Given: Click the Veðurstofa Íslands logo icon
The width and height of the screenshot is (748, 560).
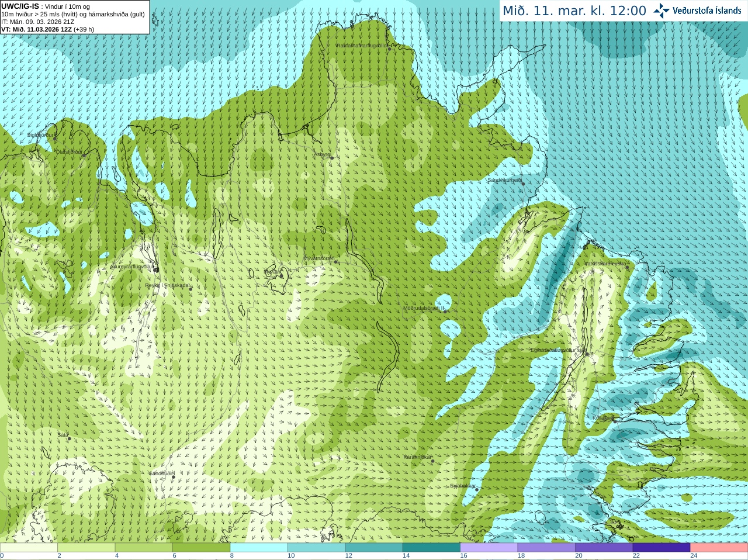Looking at the screenshot, I should pos(662,11).
